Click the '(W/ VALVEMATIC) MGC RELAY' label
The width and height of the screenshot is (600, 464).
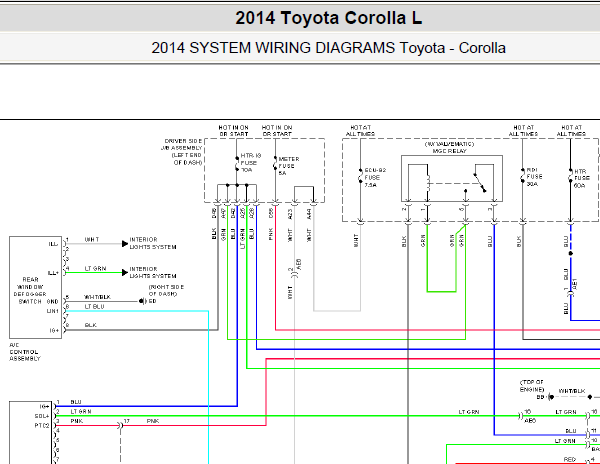[449, 147]
